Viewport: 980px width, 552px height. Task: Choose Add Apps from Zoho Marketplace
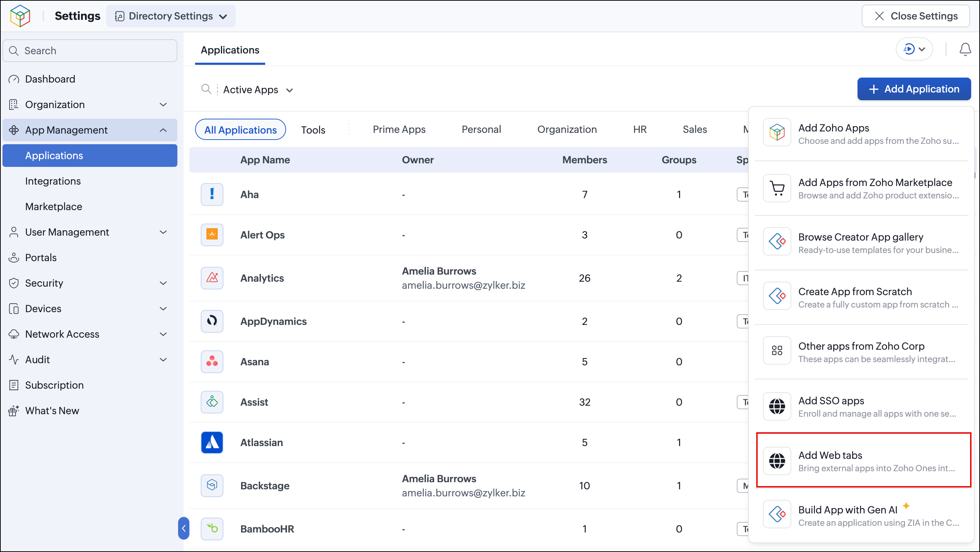(x=862, y=188)
